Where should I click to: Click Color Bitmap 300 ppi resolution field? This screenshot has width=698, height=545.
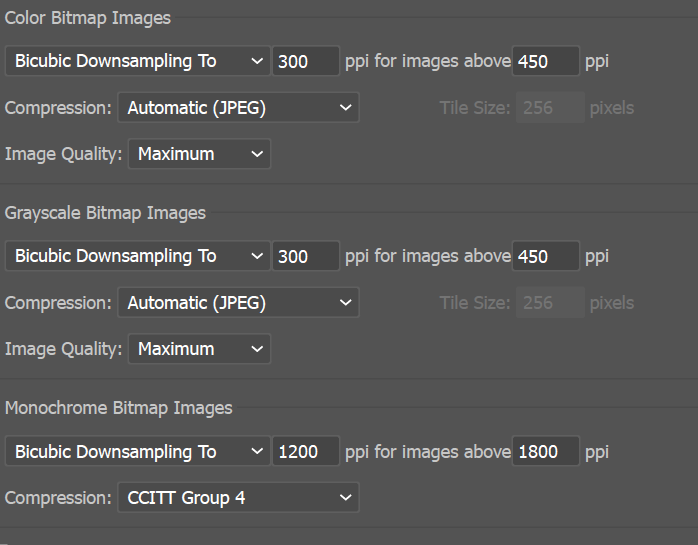(x=305, y=61)
